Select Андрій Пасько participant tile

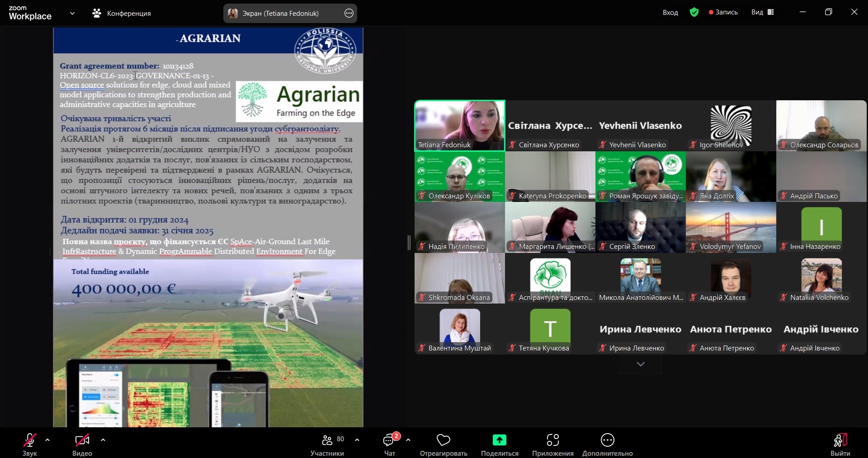point(821,177)
